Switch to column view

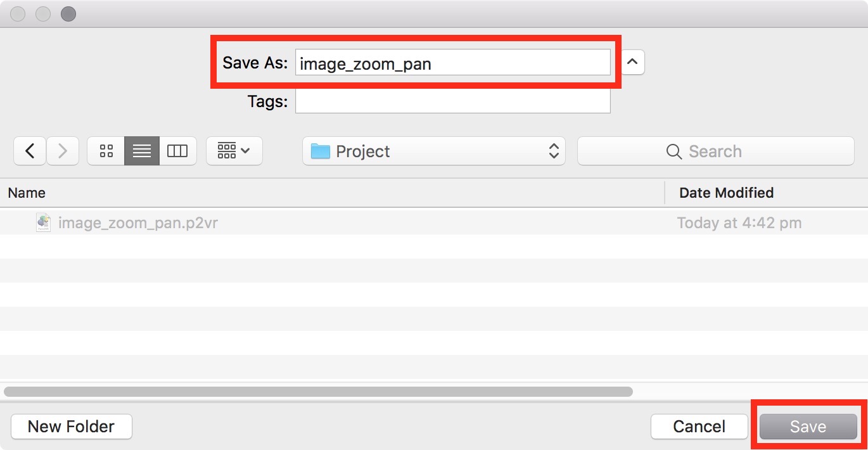click(x=177, y=151)
